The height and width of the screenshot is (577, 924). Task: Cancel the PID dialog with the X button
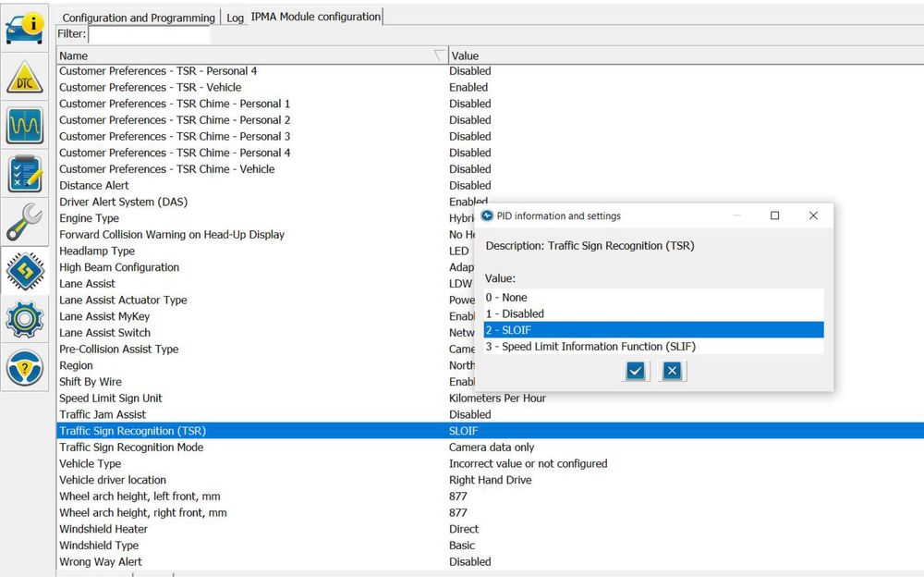click(673, 371)
